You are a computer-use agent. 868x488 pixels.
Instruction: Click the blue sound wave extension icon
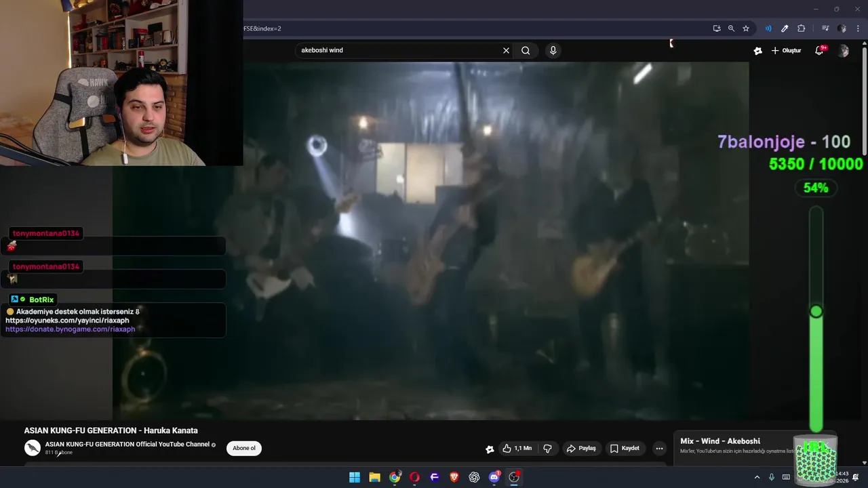(x=768, y=28)
